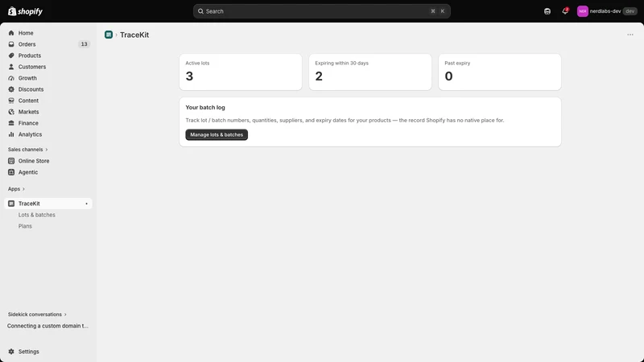The height and width of the screenshot is (362, 644).
Task: Click the TraceKit page title
Action: 134,35
